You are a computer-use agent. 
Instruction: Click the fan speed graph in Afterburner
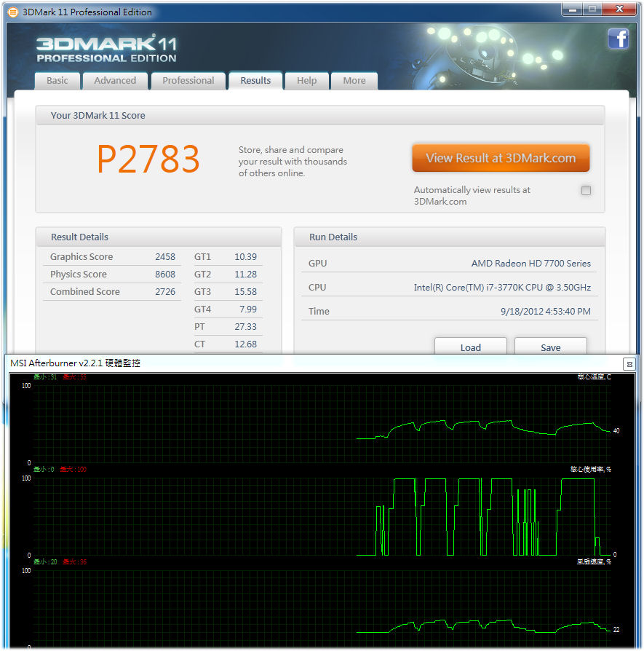(322, 609)
